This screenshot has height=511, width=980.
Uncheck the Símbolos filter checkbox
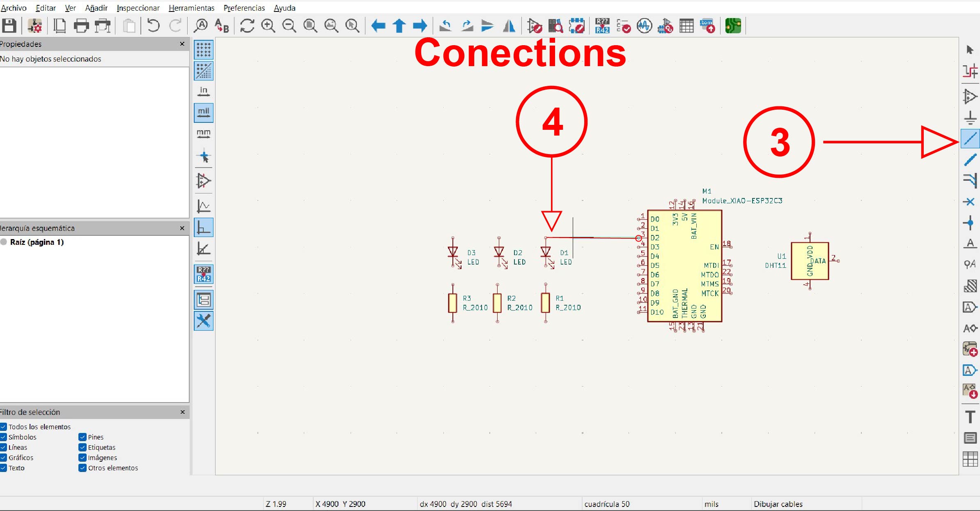click(3, 437)
